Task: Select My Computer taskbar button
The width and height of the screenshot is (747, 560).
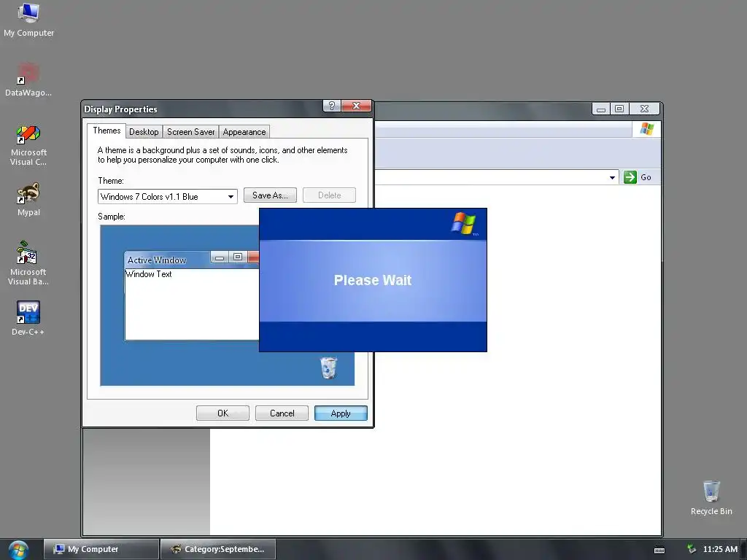Action: pyautogui.click(x=101, y=549)
